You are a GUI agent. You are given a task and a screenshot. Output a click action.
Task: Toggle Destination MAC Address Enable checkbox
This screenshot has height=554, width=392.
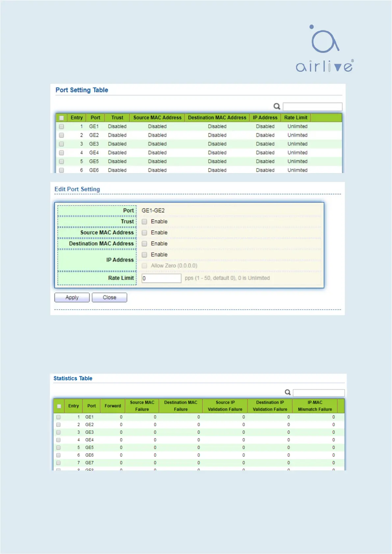click(x=144, y=244)
